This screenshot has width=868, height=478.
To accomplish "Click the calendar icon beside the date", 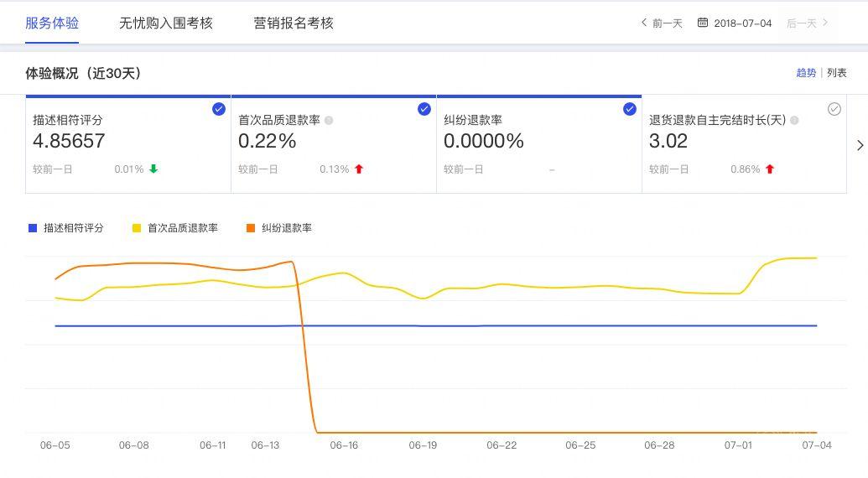I will click(703, 23).
